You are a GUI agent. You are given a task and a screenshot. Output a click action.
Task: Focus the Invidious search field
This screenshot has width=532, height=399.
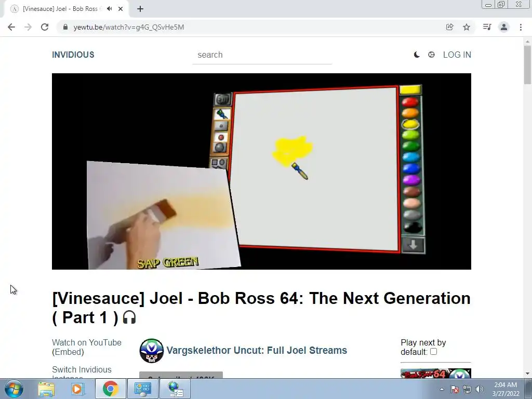coord(262,55)
